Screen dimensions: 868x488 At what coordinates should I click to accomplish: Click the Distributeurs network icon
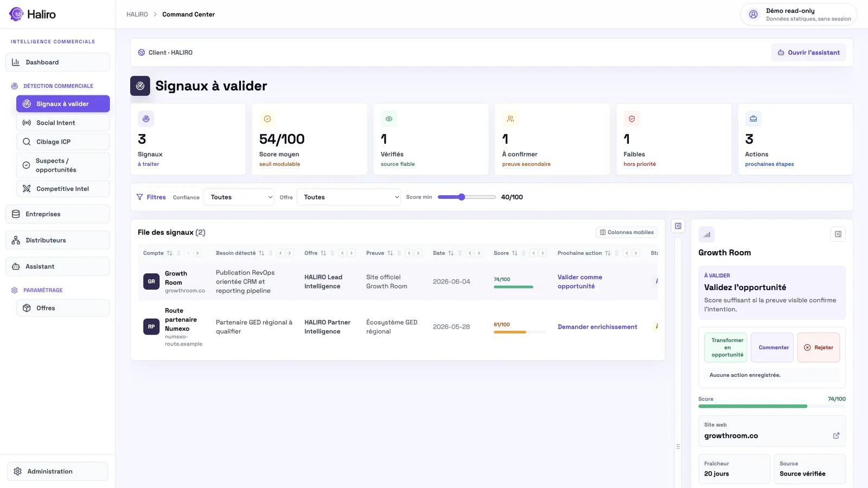(16, 240)
